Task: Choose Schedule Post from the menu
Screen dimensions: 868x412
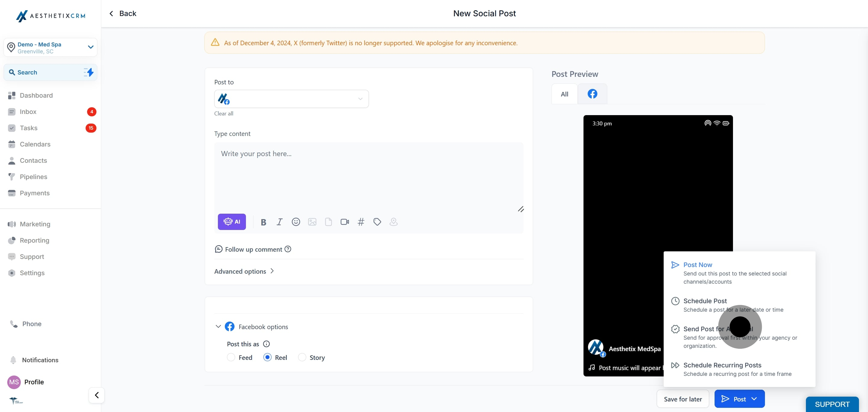Action: point(705,301)
